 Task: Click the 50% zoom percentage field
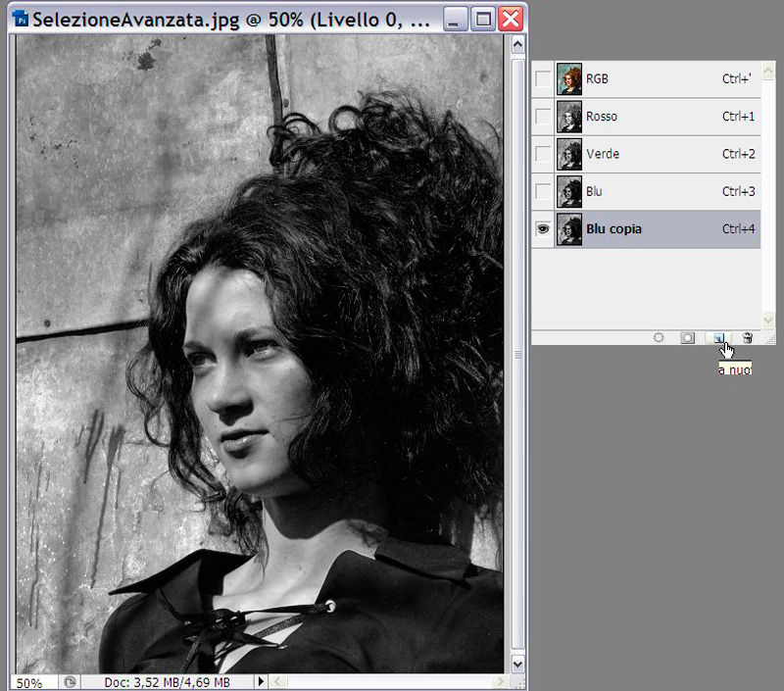(29, 681)
